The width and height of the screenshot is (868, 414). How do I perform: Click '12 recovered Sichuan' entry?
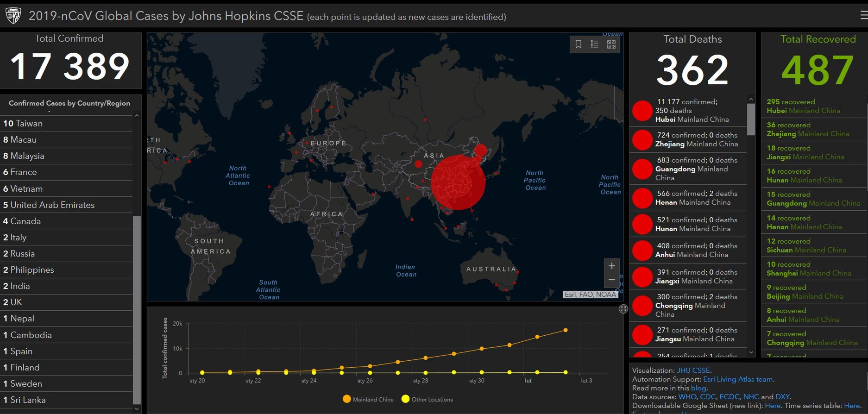814,245
